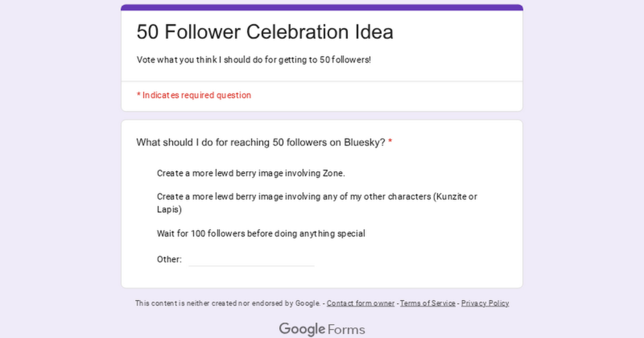644x338 pixels.
Task: Click the "Vote what you think" description text
Action: 253,60
